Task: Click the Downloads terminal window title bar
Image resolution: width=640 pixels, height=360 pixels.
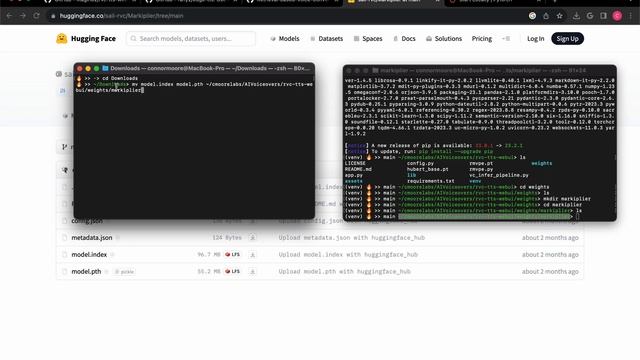Action: tap(194, 68)
